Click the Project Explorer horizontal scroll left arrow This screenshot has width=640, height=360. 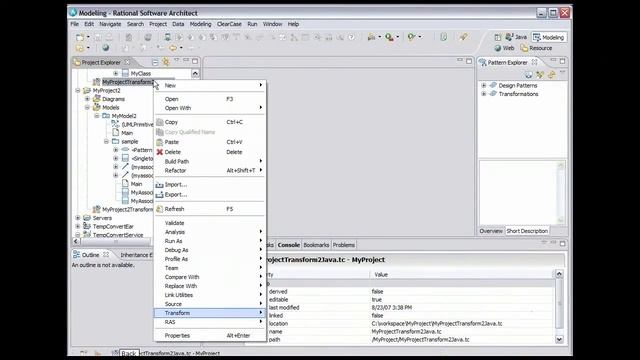[x=76, y=242]
